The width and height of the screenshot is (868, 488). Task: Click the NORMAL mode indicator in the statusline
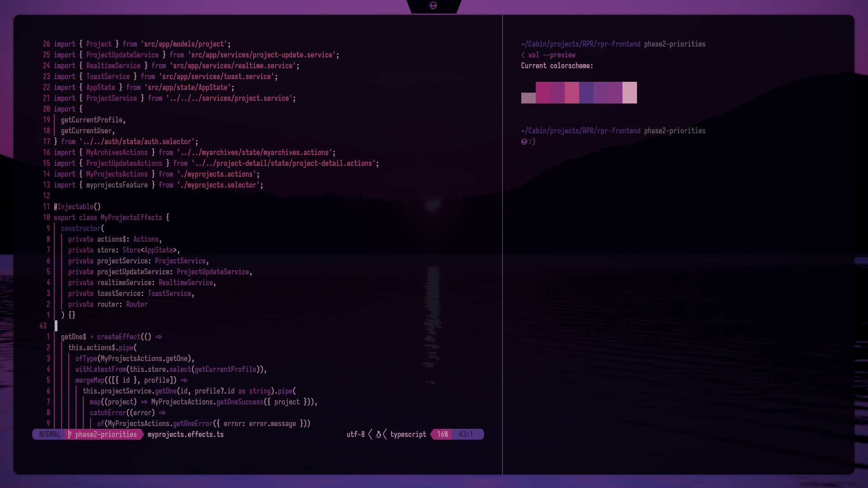pyautogui.click(x=50, y=434)
